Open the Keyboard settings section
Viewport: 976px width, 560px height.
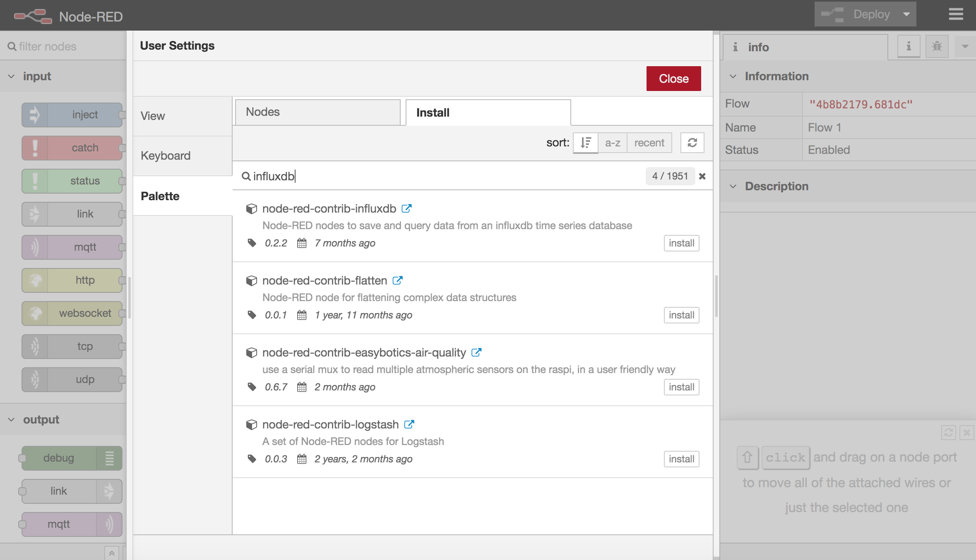click(183, 156)
